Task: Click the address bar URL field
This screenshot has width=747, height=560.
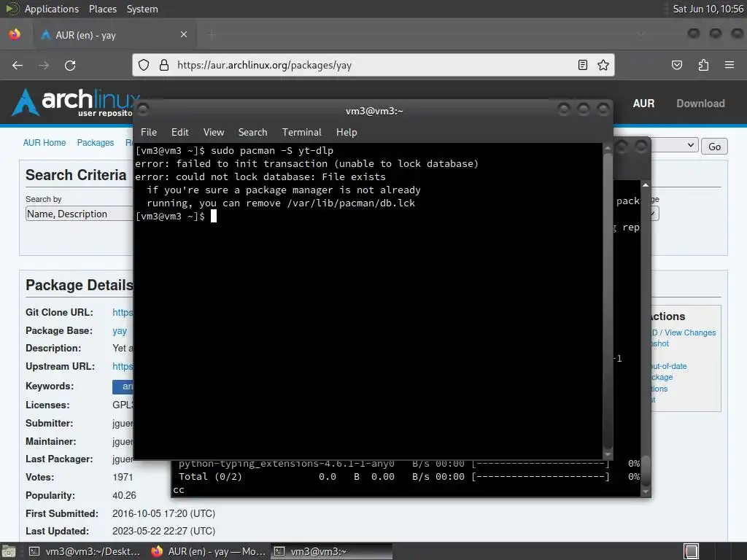Action: (374, 65)
